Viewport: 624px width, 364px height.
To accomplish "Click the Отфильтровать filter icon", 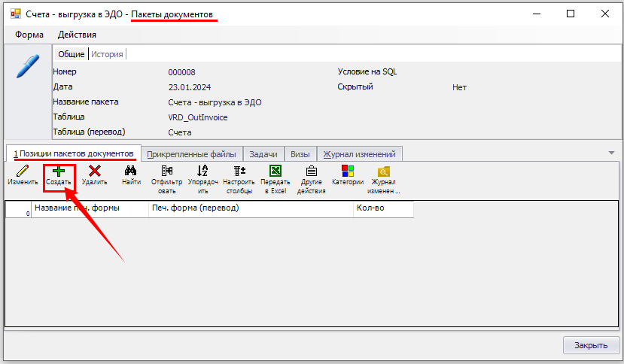I will (x=166, y=171).
